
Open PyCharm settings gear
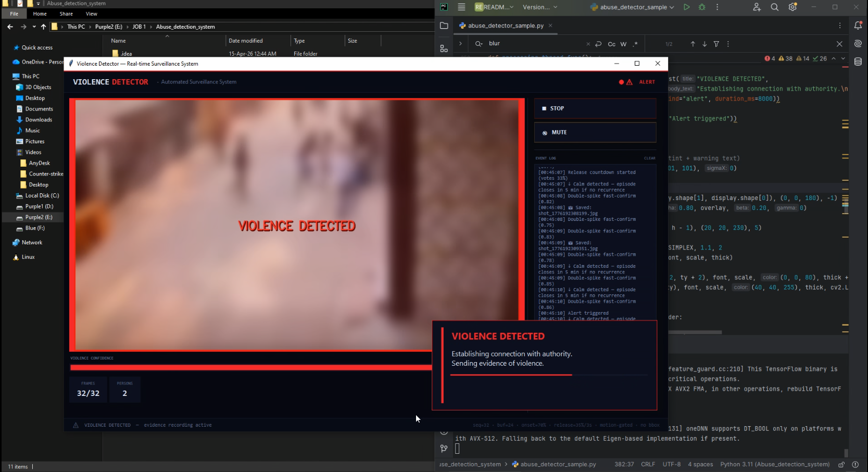(x=792, y=7)
